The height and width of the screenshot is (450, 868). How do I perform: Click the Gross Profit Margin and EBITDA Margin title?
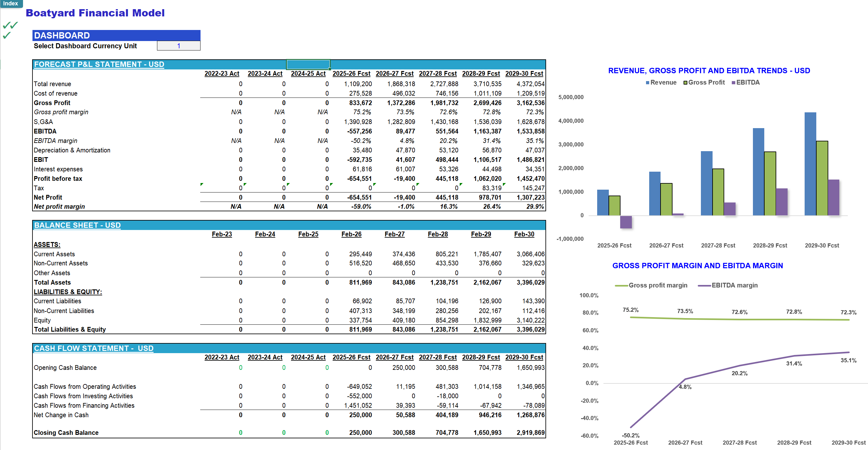point(697,266)
